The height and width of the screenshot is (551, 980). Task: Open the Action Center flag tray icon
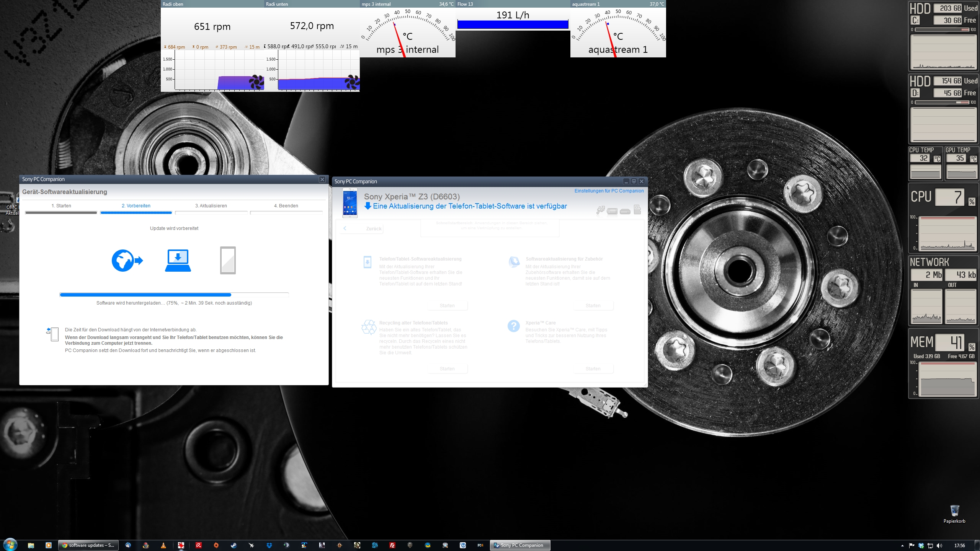911,546
